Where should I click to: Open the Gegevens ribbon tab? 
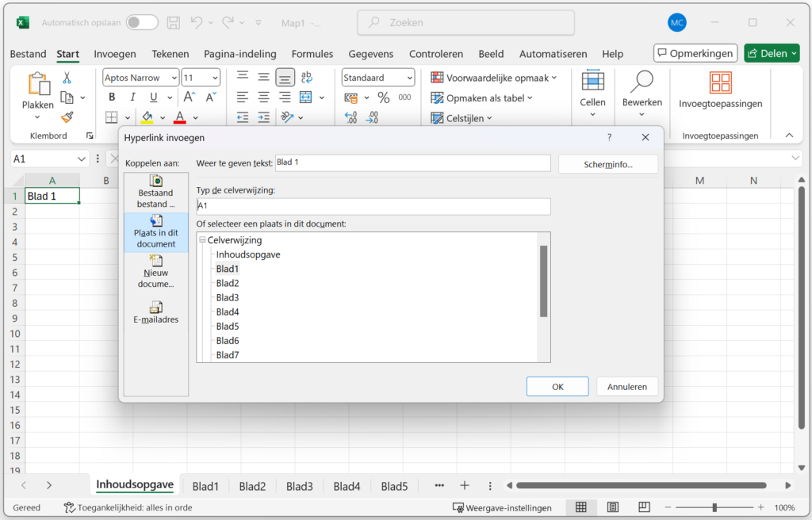pos(371,54)
